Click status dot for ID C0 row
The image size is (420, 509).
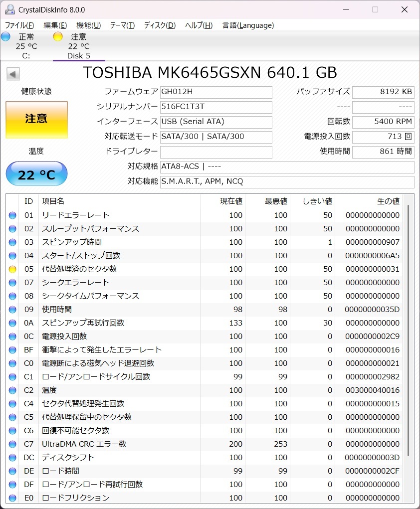[x=12, y=363]
